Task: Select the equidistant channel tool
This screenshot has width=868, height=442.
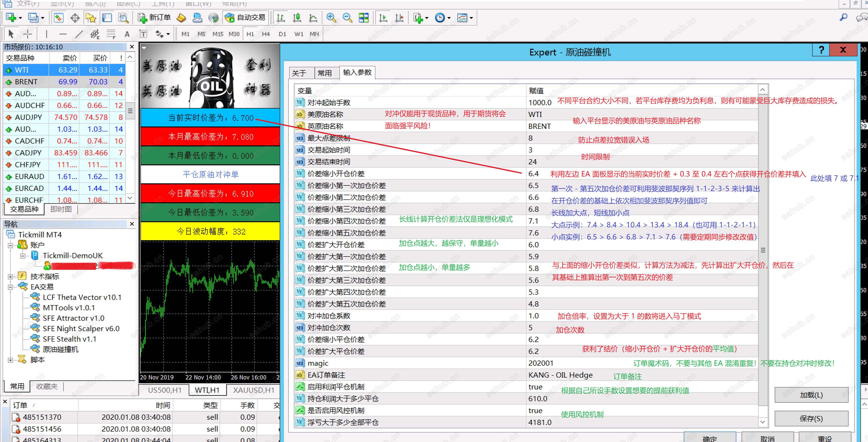Action: point(95,34)
